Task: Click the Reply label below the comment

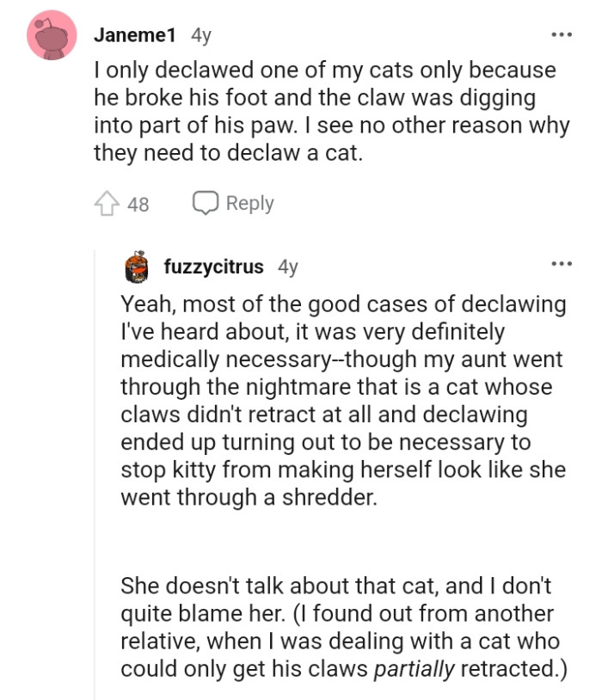Action: [249, 202]
